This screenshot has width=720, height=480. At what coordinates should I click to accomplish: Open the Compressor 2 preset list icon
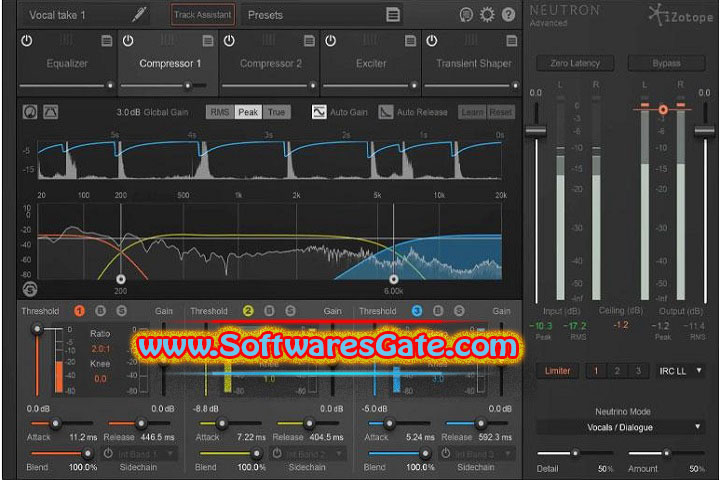pos(309,41)
